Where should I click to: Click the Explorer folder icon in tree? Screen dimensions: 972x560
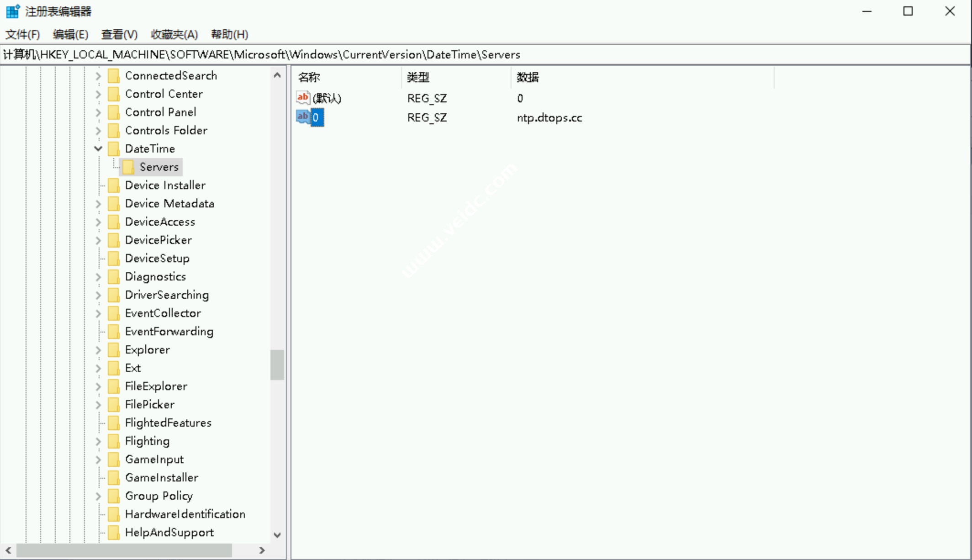(114, 350)
